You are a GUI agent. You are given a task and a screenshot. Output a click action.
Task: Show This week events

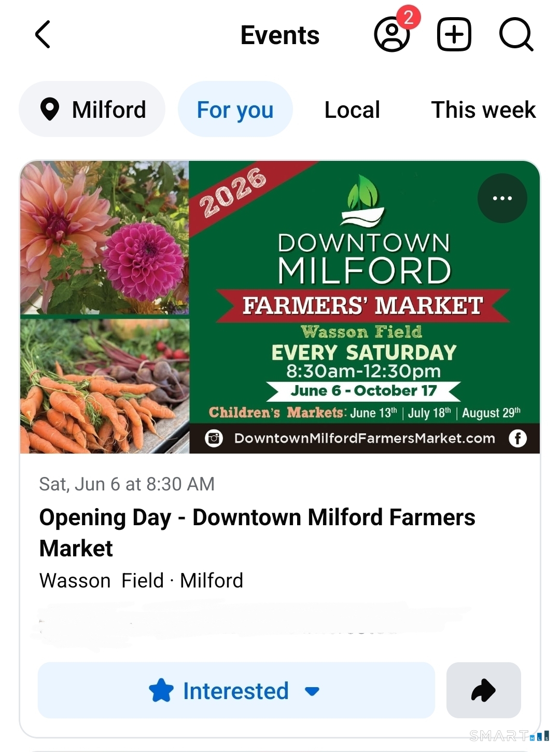[x=483, y=110]
